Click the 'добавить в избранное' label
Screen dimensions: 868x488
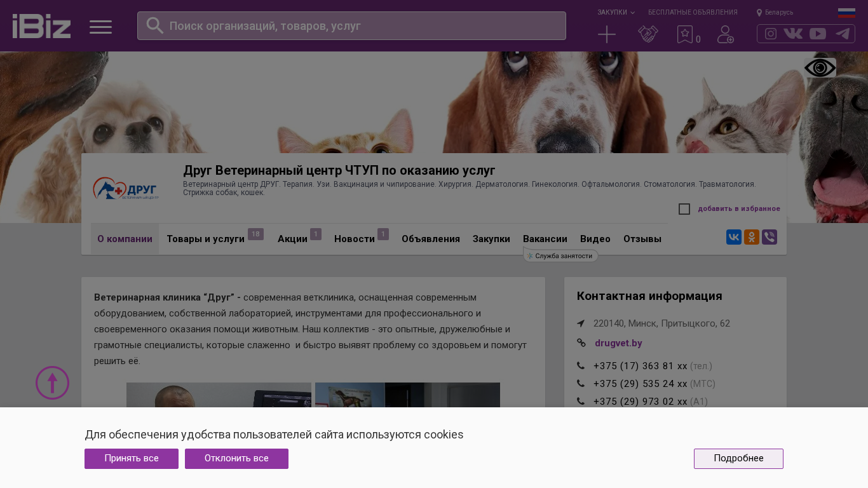[739, 209]
